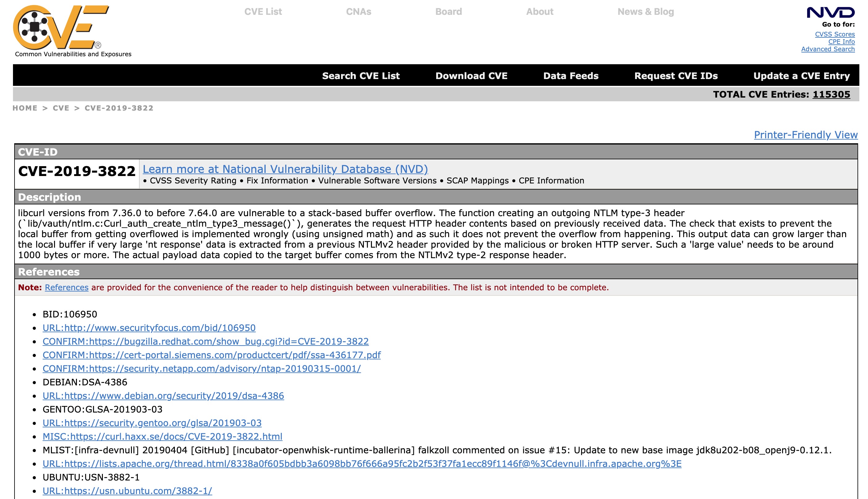This screenshot has width=868, height=499.
Task: Open the CNAs menu item
Action: [358, 12]
